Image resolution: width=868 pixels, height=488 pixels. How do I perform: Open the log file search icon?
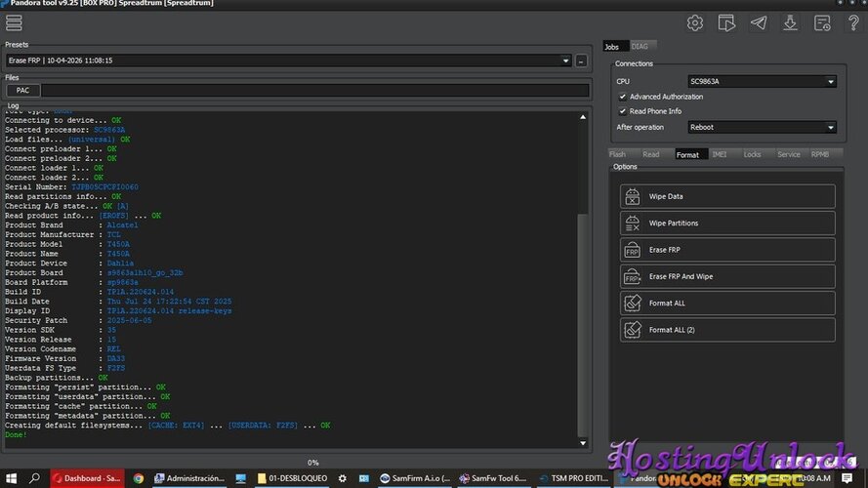pyautogui.click(x=822, y=22)
